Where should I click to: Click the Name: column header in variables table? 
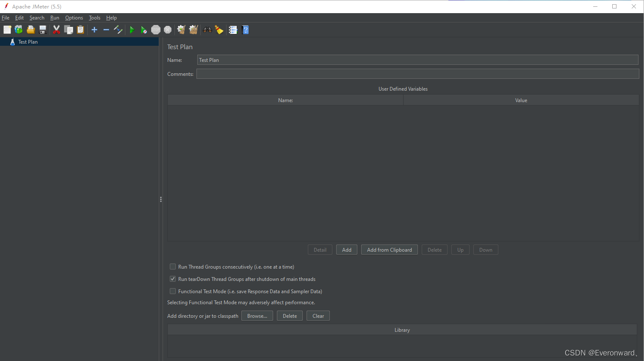pyautogui.click(x=285, y=100)
